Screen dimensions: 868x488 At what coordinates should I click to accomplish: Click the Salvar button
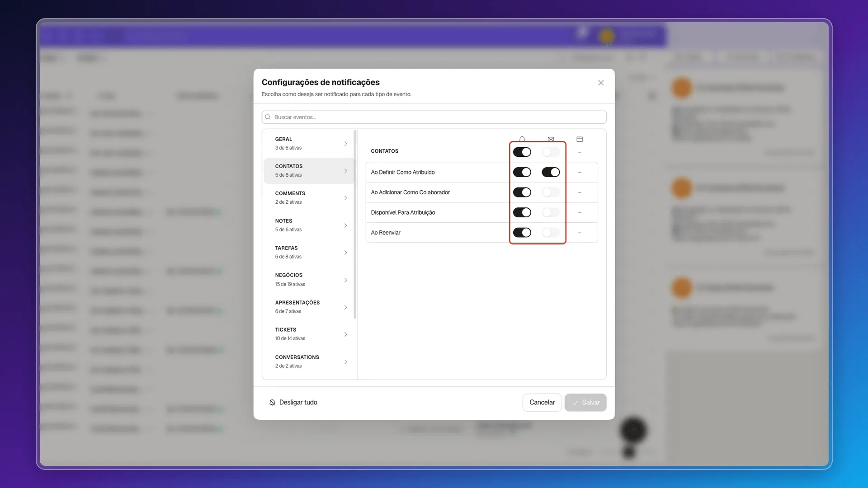click(x=585, y=403)
